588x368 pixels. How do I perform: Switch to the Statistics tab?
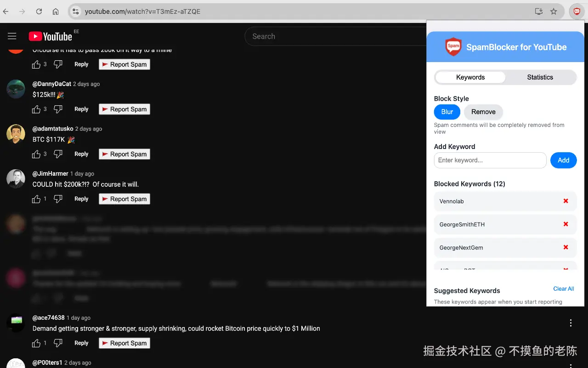[540, 77]
